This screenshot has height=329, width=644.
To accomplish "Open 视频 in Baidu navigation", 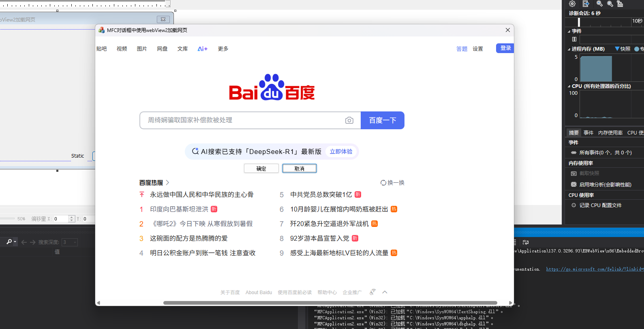I will click(122, 49).
